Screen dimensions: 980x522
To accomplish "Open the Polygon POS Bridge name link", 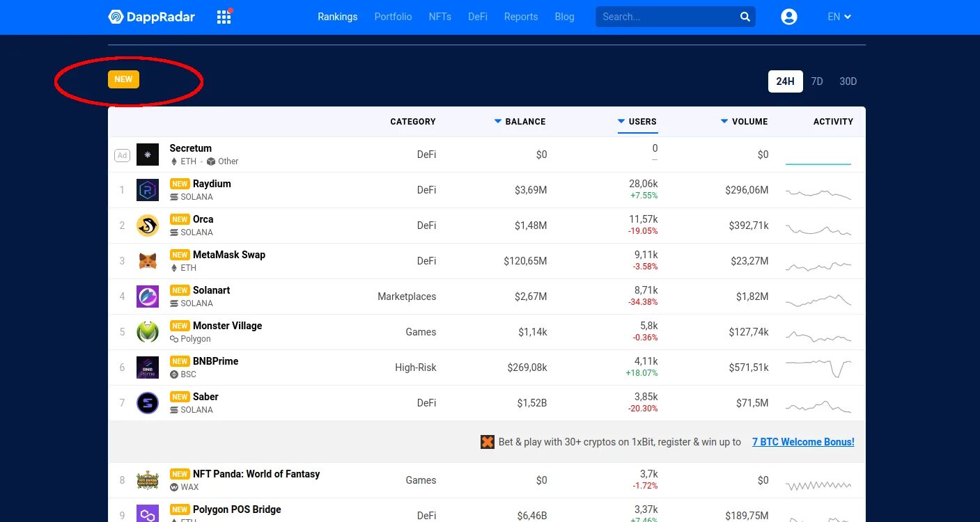I will (237, 509).
